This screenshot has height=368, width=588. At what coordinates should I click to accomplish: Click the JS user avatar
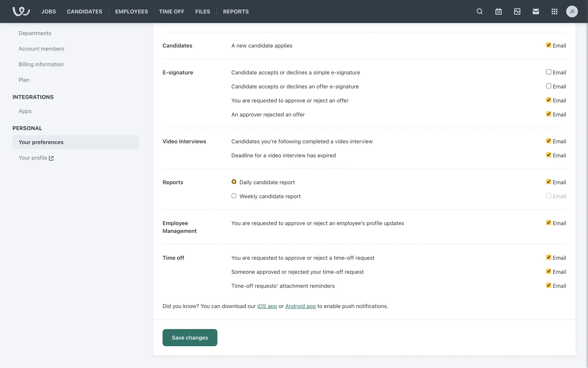[572, 11]
